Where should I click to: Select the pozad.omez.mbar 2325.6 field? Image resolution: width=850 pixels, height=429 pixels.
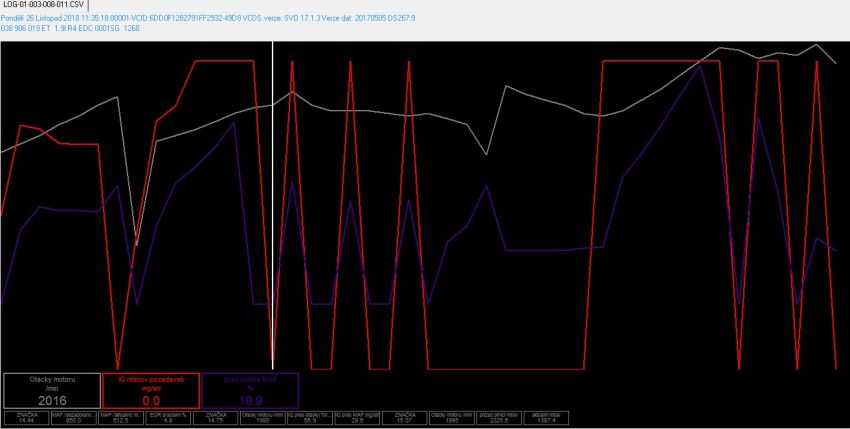pyautogui.click(x=497, y=418)
